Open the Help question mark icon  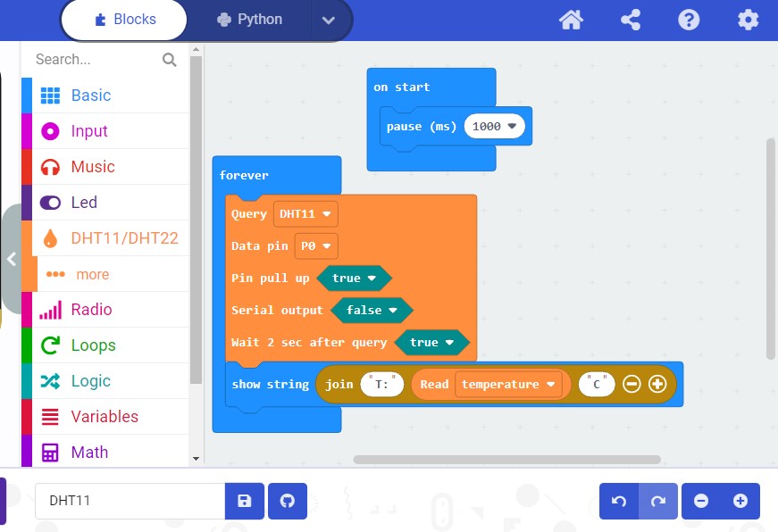pos(689,21)
